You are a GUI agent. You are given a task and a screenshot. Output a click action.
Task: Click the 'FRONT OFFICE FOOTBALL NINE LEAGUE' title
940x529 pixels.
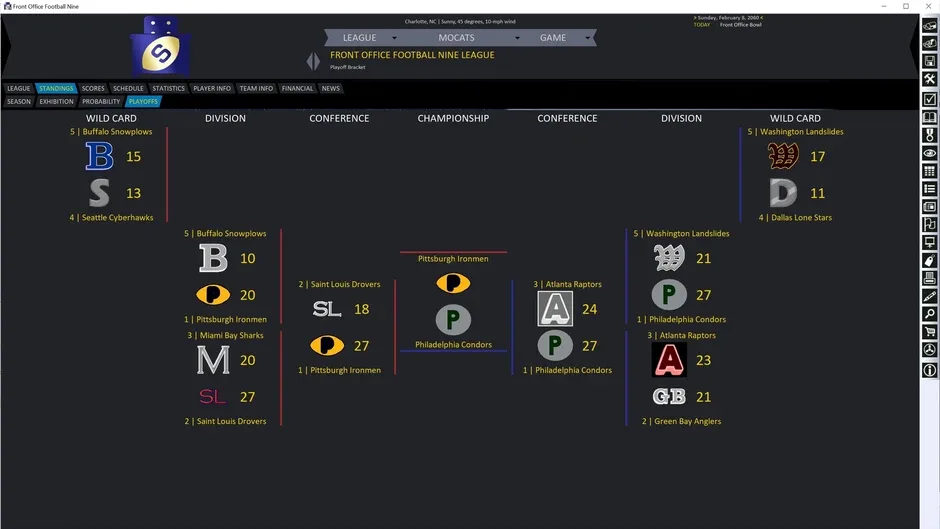pos(412,55)
